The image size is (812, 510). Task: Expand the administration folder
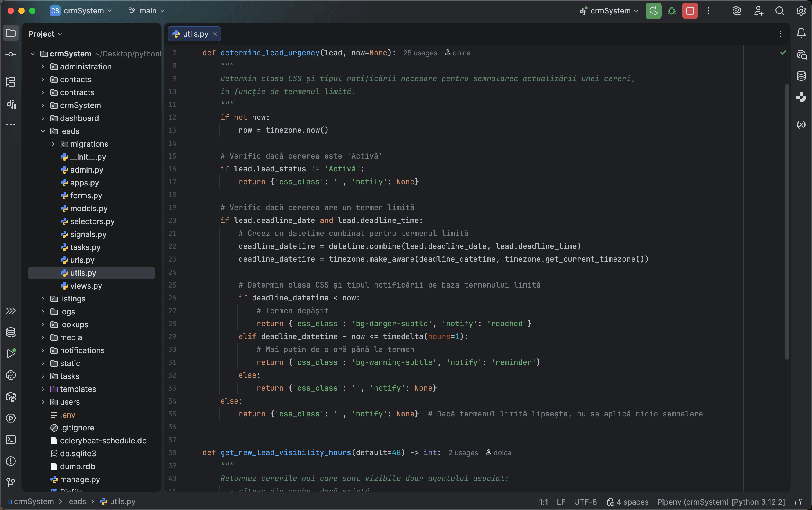43,67
